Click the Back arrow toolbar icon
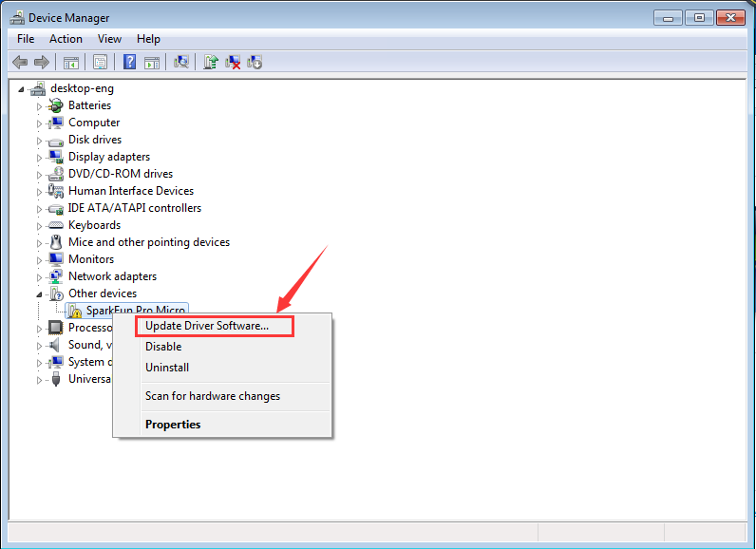This screenshot has height=549, width=756. [x=20, y=62]
